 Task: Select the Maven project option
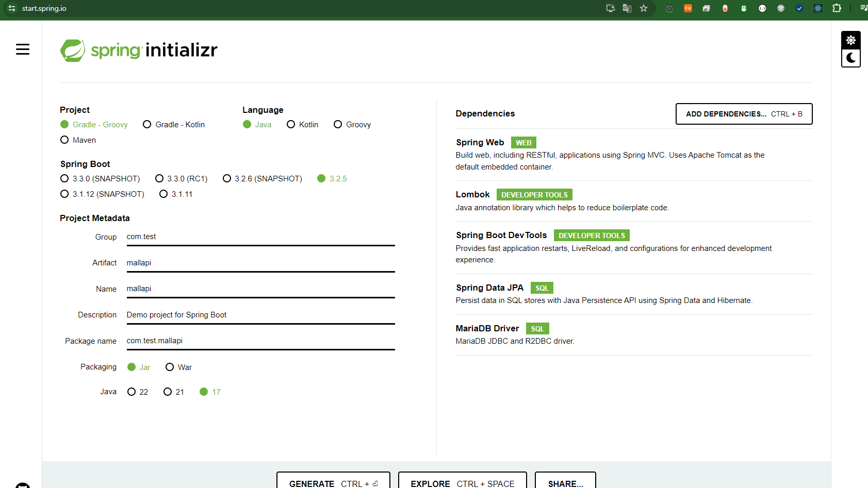tap(78, 140)
